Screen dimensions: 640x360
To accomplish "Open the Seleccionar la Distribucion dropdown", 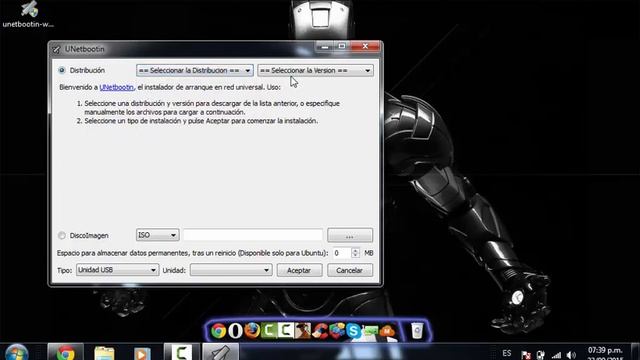I will click(x=195, y=71).
